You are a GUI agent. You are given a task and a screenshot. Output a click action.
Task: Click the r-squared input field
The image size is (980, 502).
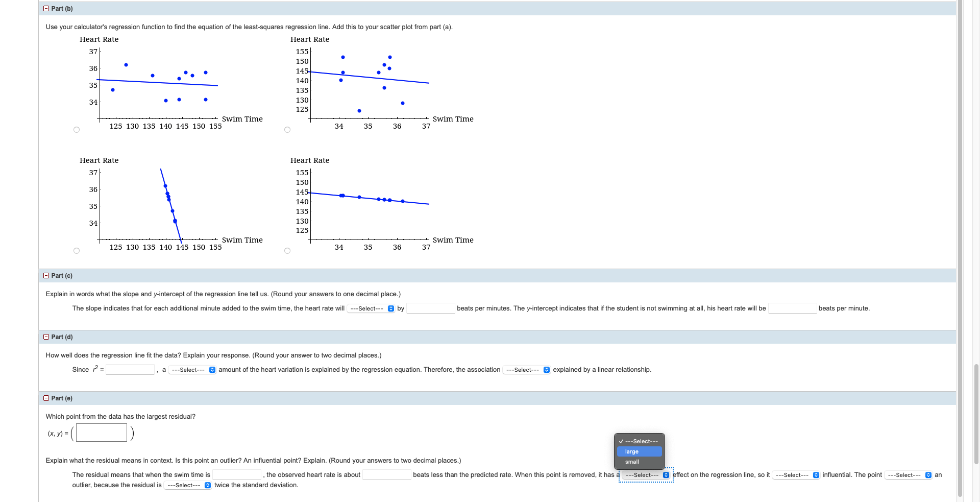130,369
